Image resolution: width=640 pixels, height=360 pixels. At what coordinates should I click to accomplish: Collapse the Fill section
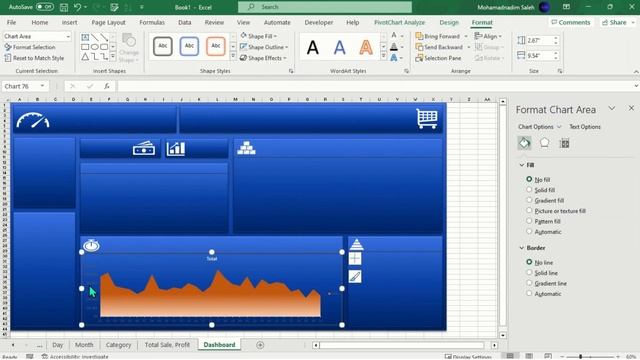(x=522, y=165)
